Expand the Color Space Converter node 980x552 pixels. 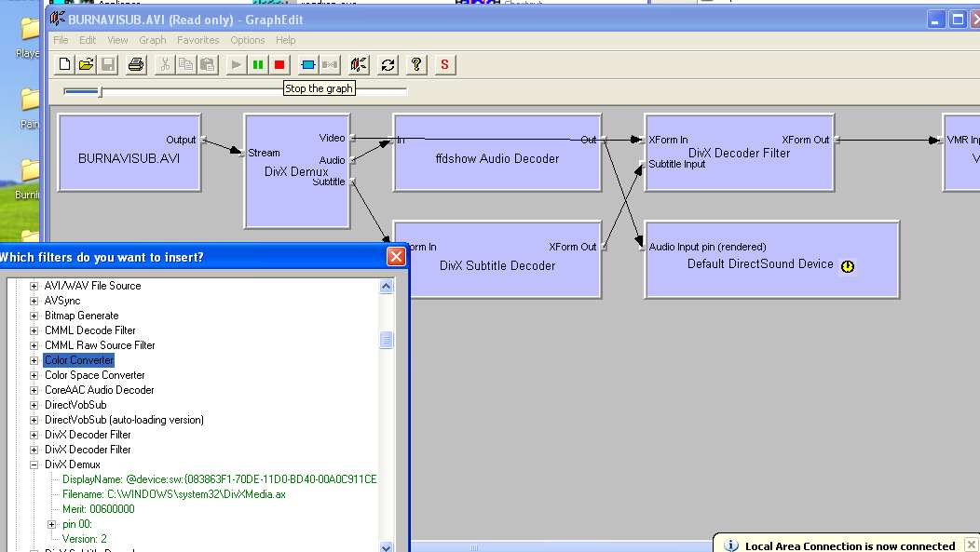[x=34, y=375]
